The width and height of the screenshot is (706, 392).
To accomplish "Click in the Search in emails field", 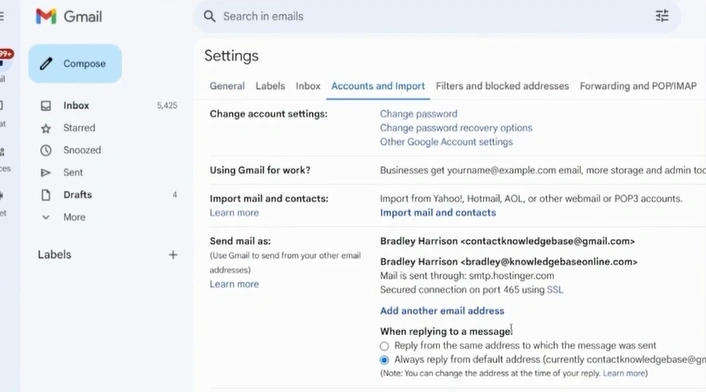I will [437, 17].
